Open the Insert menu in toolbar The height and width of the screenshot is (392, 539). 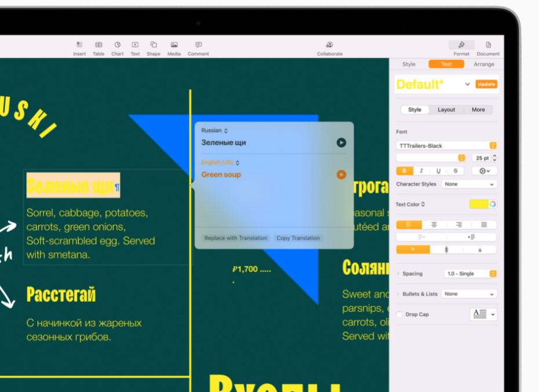[79, 49]
